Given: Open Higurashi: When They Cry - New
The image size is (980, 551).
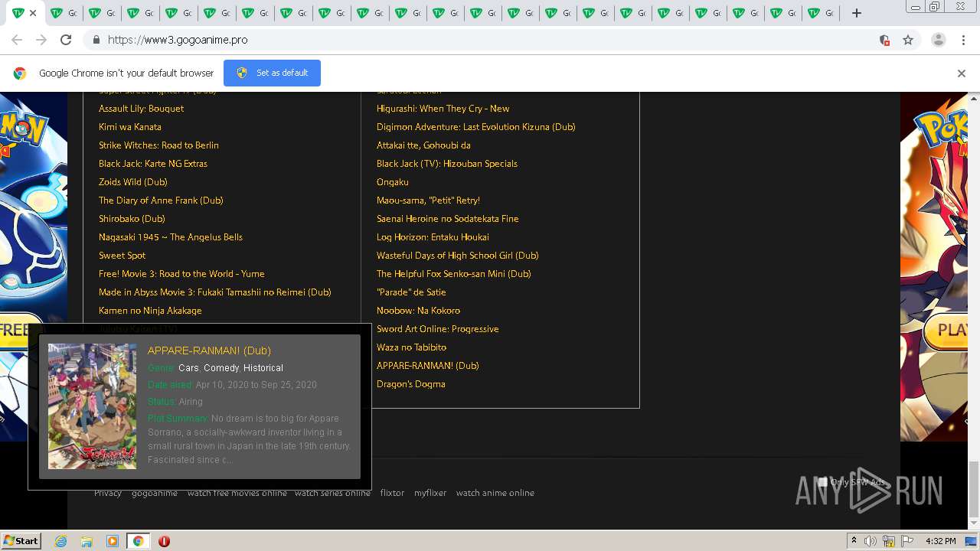Looking at the screenshot, I should (x=443, y=109).
